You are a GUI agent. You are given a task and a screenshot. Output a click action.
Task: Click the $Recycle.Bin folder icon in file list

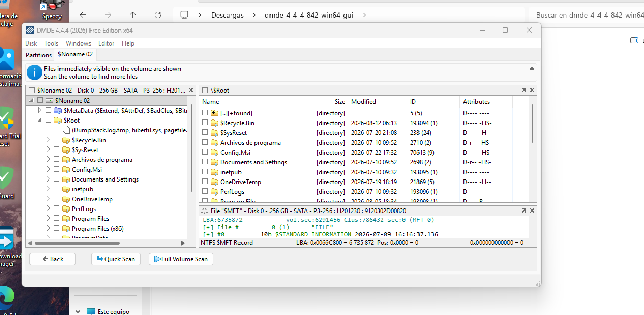click(x=214, y=123)
